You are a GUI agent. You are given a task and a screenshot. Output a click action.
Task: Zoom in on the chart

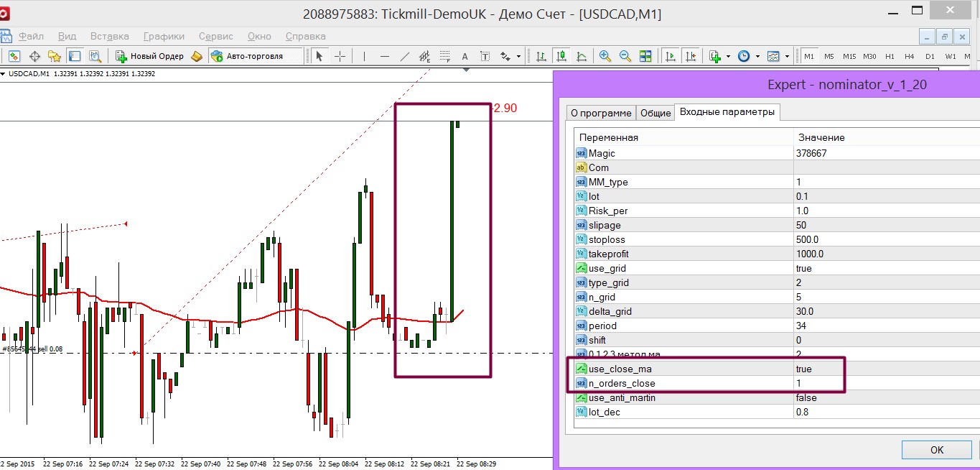(605, 56)
